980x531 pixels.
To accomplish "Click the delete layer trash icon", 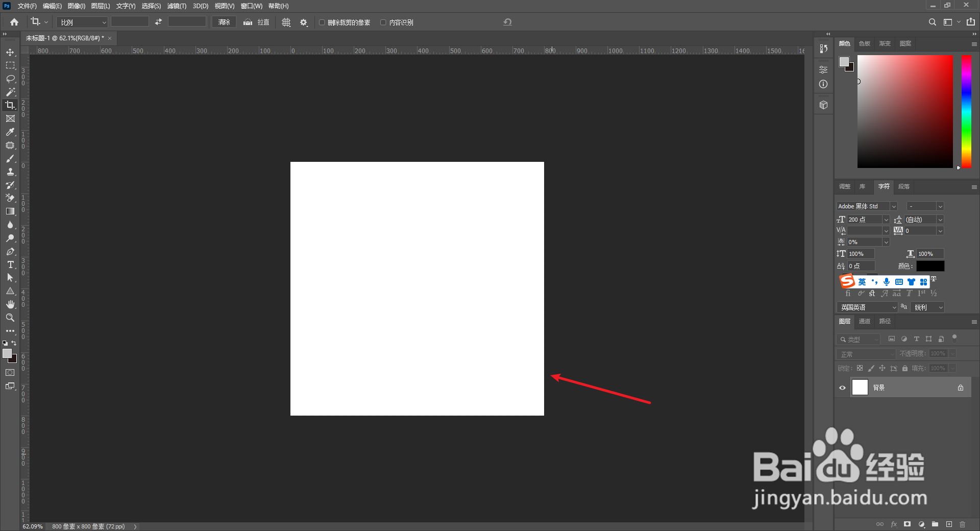I will [x=962, y=524].
